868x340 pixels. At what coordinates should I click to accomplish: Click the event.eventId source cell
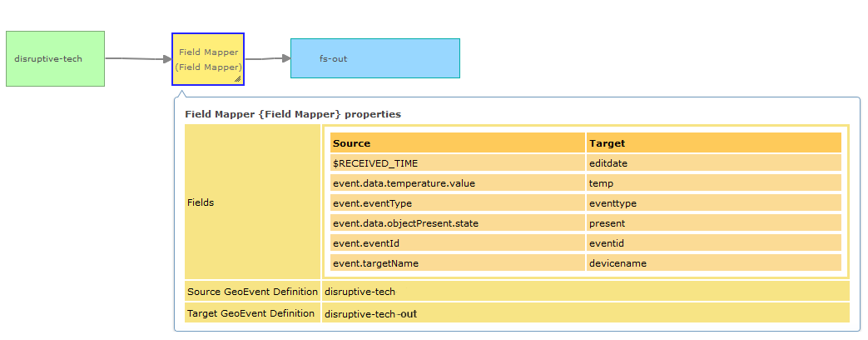(457, 243)
